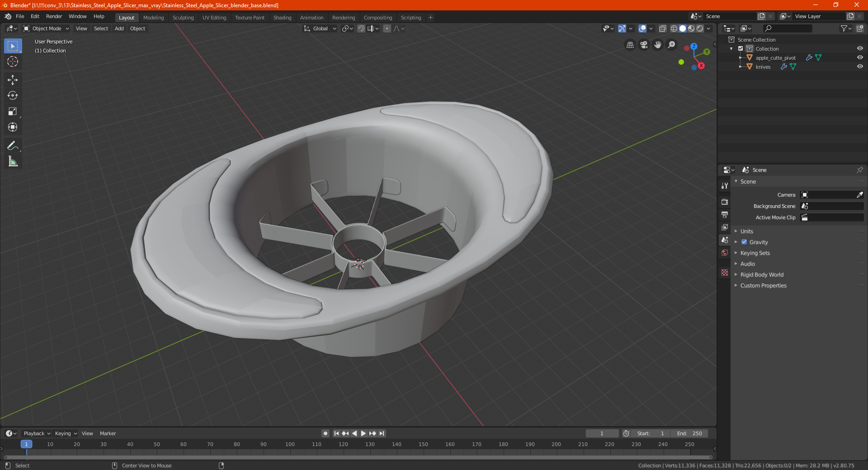Click the pan view hand icon

pyautogui.click(x=658, y=45)
